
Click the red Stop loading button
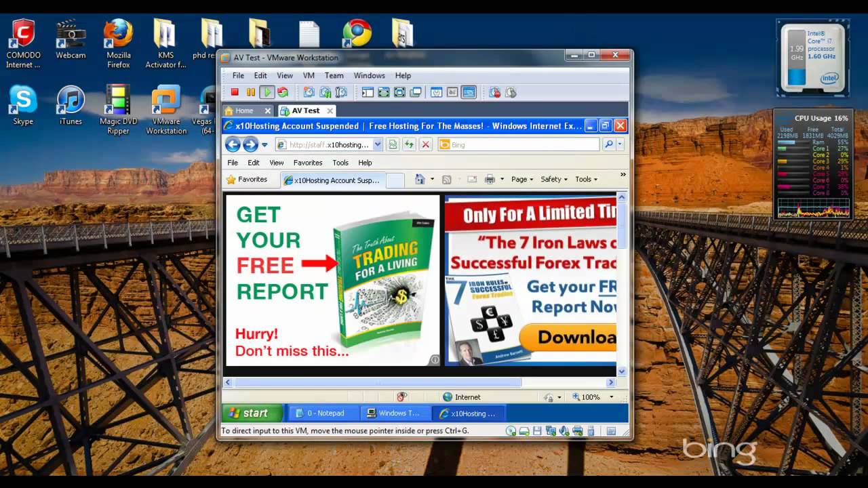pyautogui.click(x=425, y=144)
